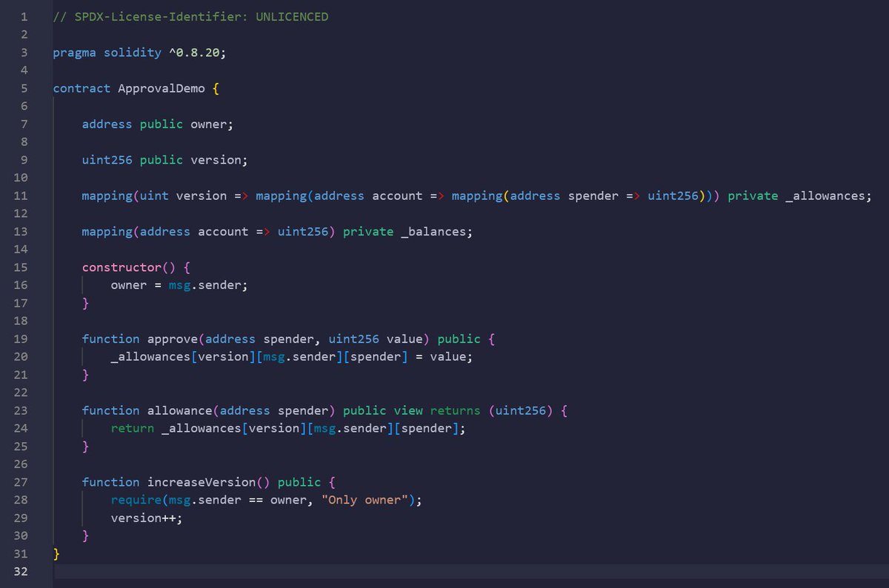Click the function name 'approve'
The height and width of the screenshot is (588, 889).
[x=173, y=339]
